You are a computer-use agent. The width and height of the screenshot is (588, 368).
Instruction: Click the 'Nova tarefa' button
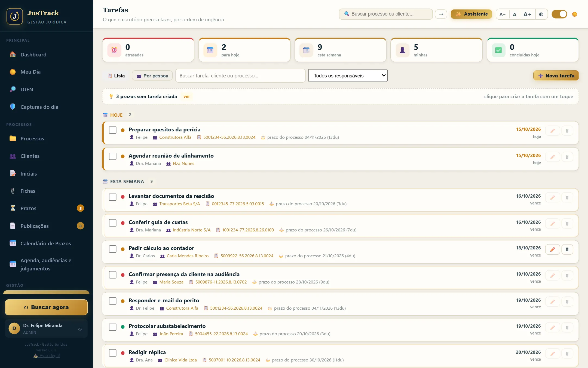556,76
